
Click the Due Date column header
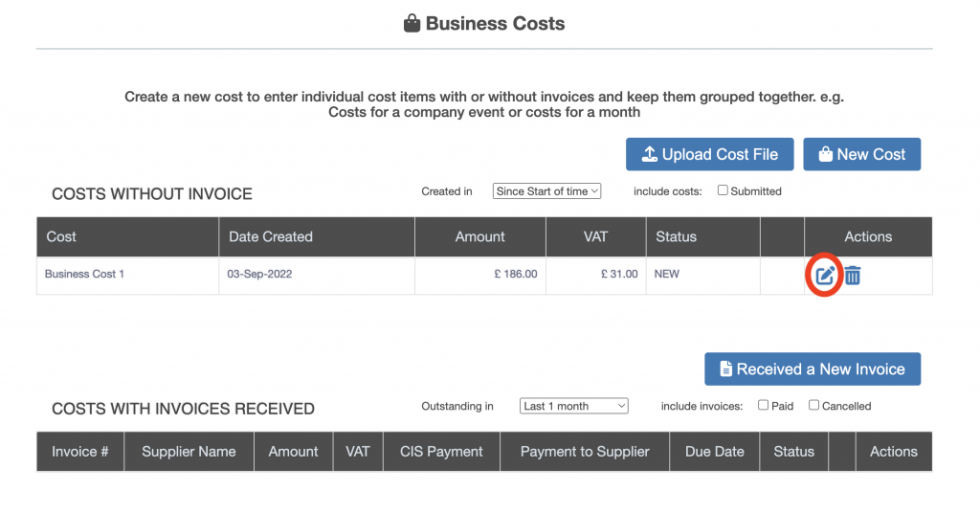click(x=714, y=452)
